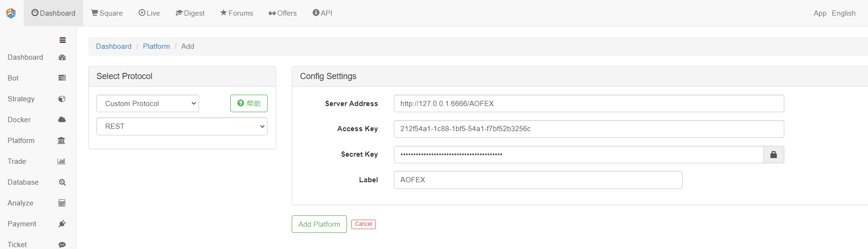Image resolution: width=868 pixels, height=249 pixels.
Task: Click the Trade chart icon in sidebar
Action: 61,161
